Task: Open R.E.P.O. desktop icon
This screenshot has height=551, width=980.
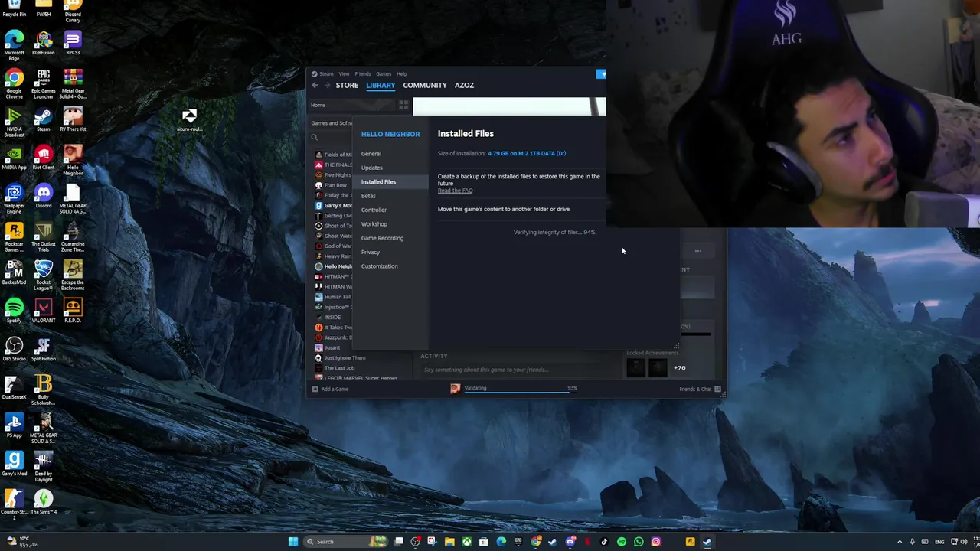Action: tap(73, 311)
